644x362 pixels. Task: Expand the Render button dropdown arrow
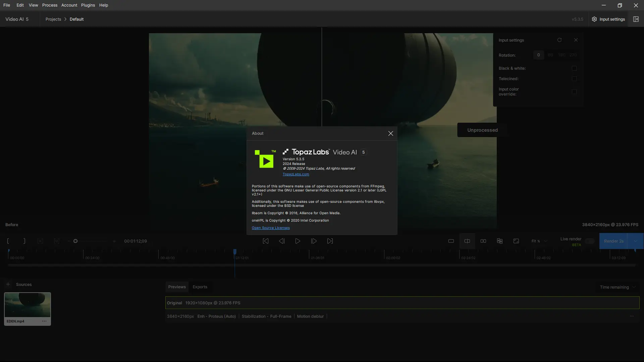[635, 241]
